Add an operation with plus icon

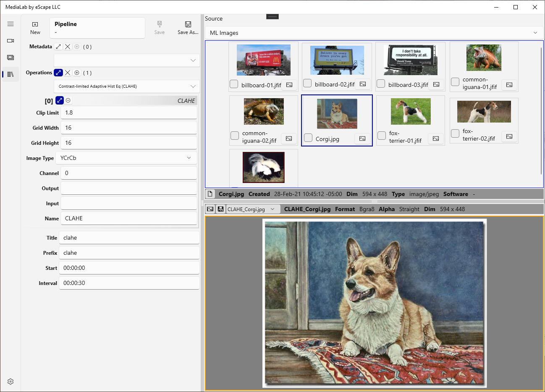coord(77,73)
